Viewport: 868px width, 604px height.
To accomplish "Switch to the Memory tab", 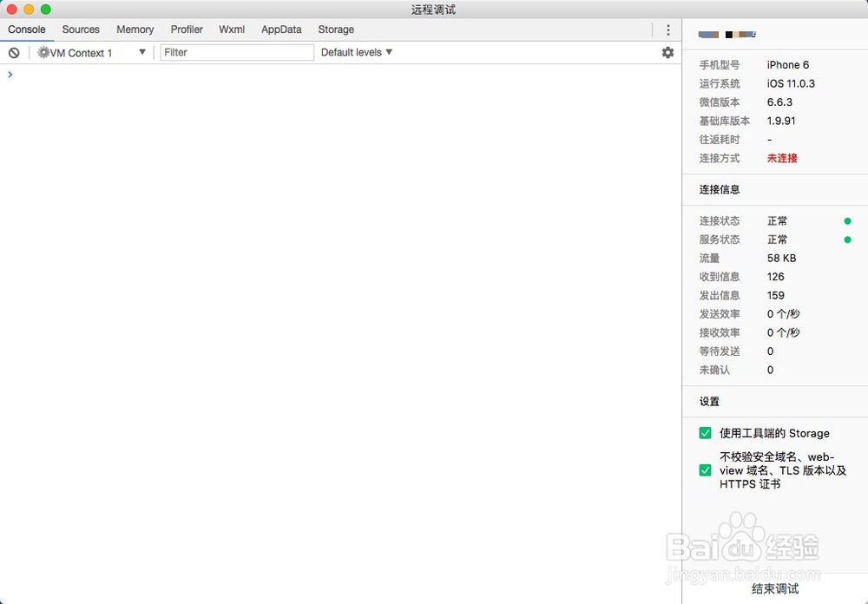I will point(135,30).
